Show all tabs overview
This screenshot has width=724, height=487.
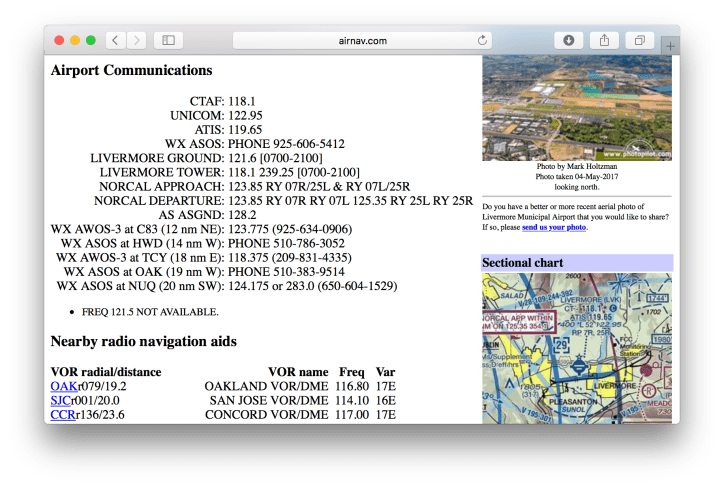(638, 41)
